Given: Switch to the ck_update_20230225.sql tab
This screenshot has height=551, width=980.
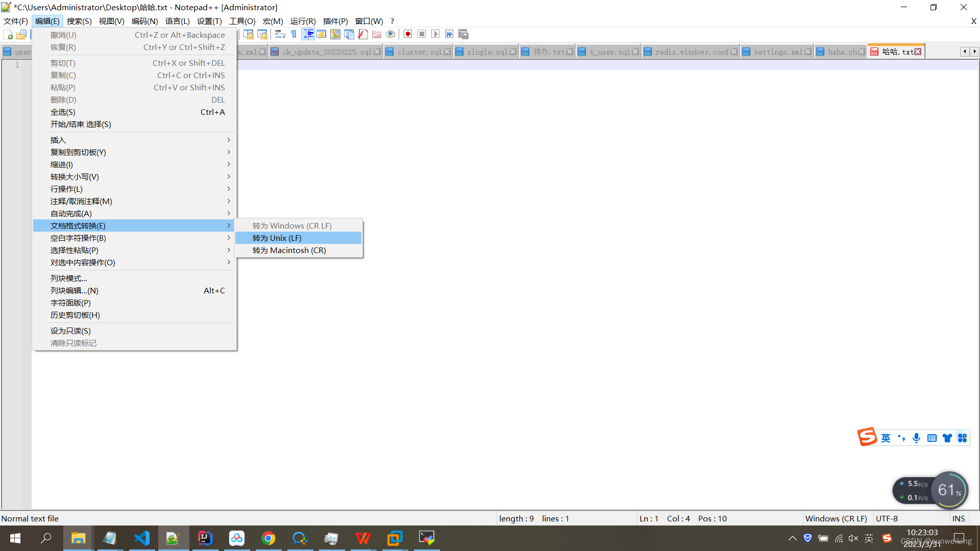Looking at the screenshot, I should coord(327,52).
